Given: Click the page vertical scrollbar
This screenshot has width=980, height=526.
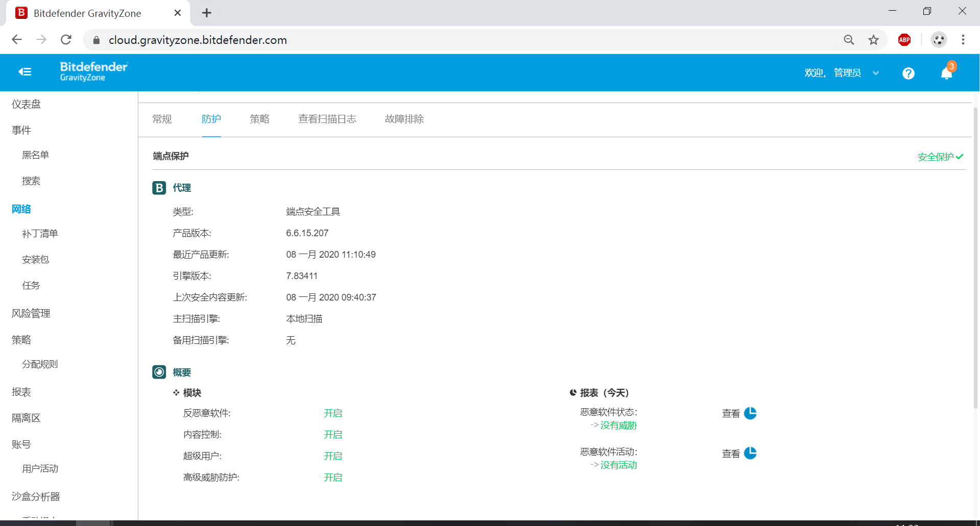Looking at the screenshot, I should (976, 258).
